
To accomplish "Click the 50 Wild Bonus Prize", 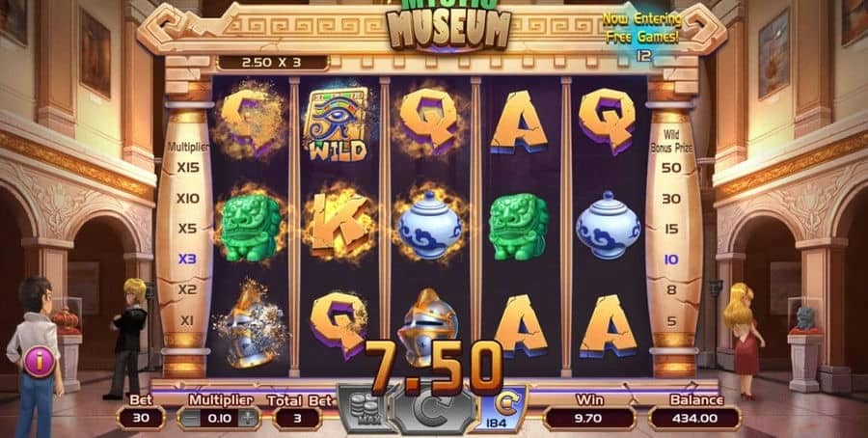I will click(x=671, y=168).
